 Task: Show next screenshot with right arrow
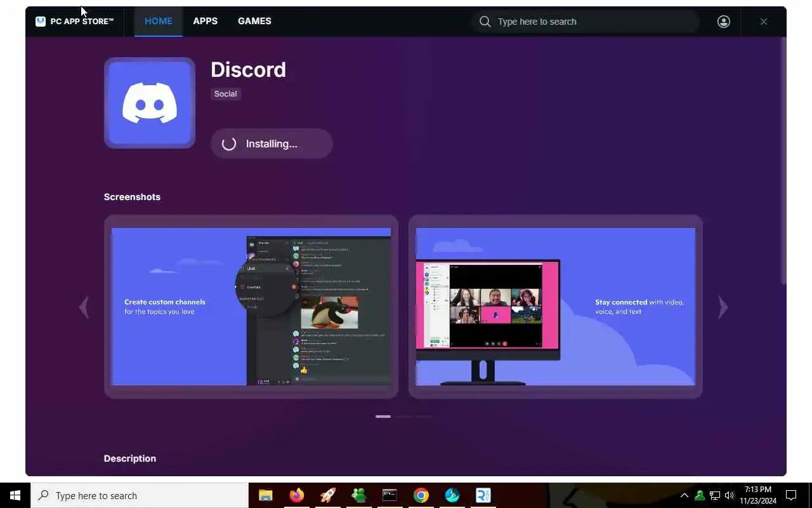point(723,307)
